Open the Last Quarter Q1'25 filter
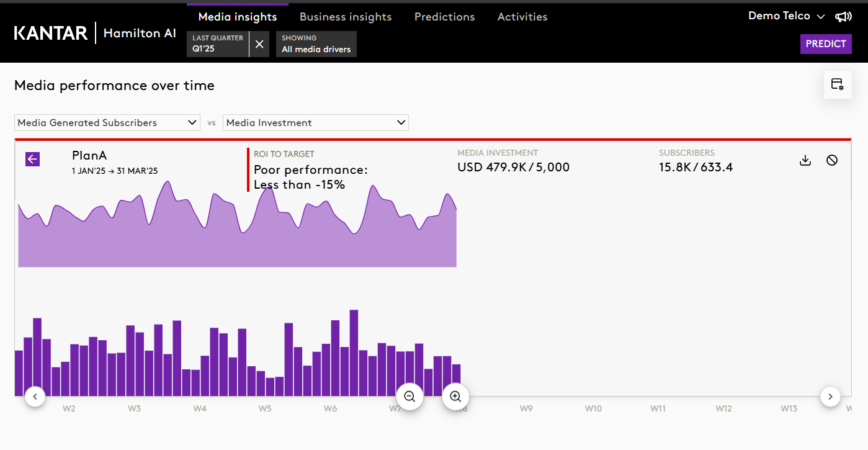 [x=218, y=44]
